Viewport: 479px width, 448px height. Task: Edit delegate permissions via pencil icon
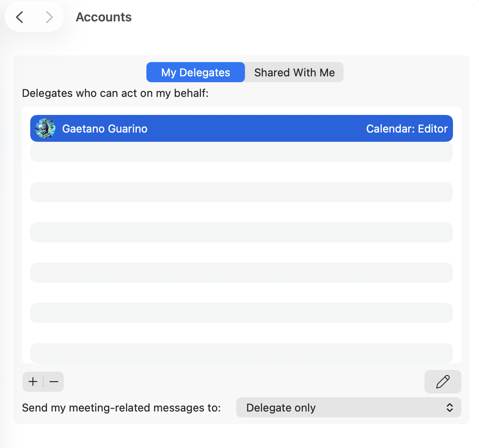(443, 382)
